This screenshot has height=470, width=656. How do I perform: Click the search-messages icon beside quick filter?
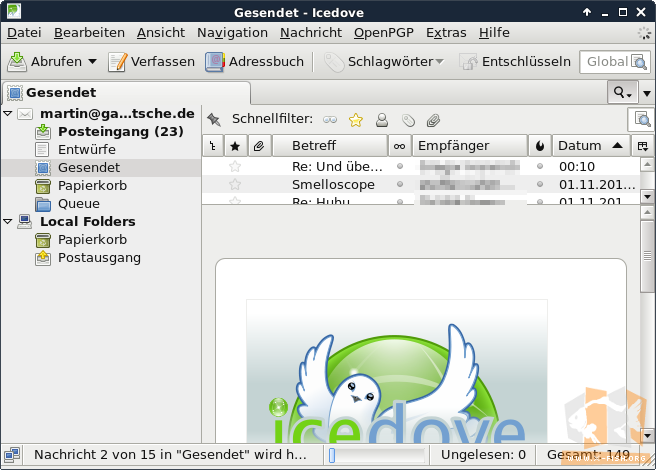coord(642,119)
